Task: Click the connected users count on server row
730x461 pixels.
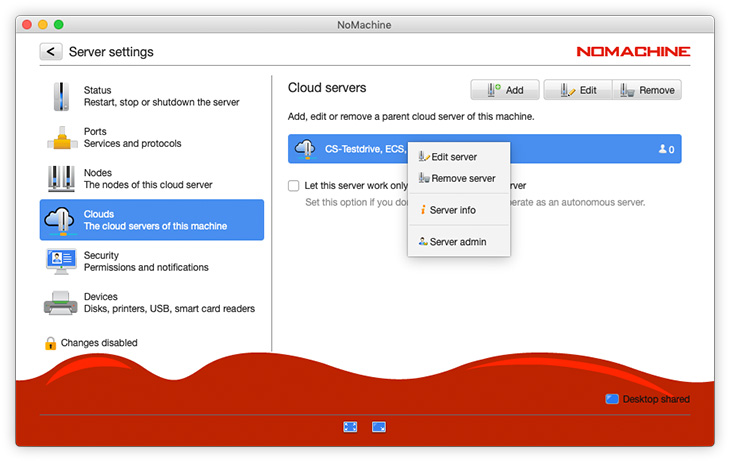Action: [666, 149]
